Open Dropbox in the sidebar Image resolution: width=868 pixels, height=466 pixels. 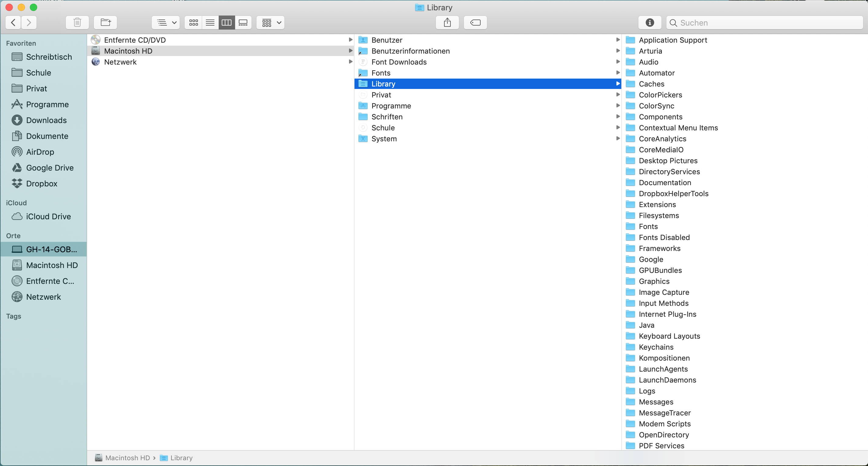[41, 184]
